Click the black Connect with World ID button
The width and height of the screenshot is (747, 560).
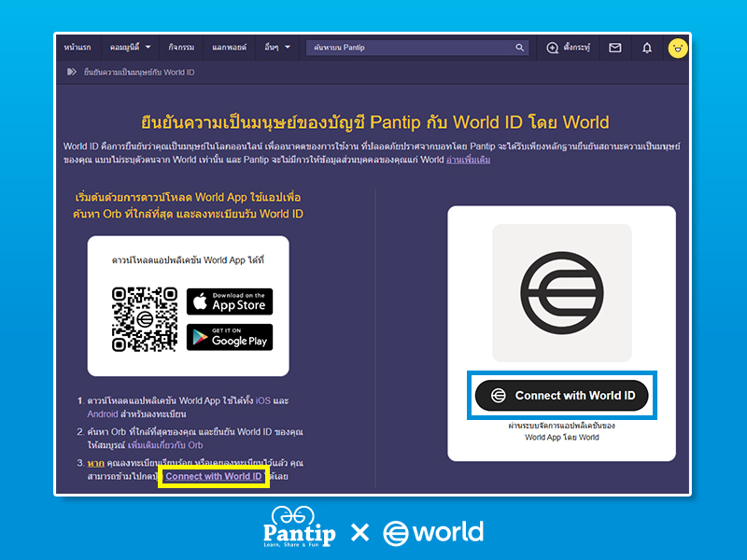coord(562,395)
